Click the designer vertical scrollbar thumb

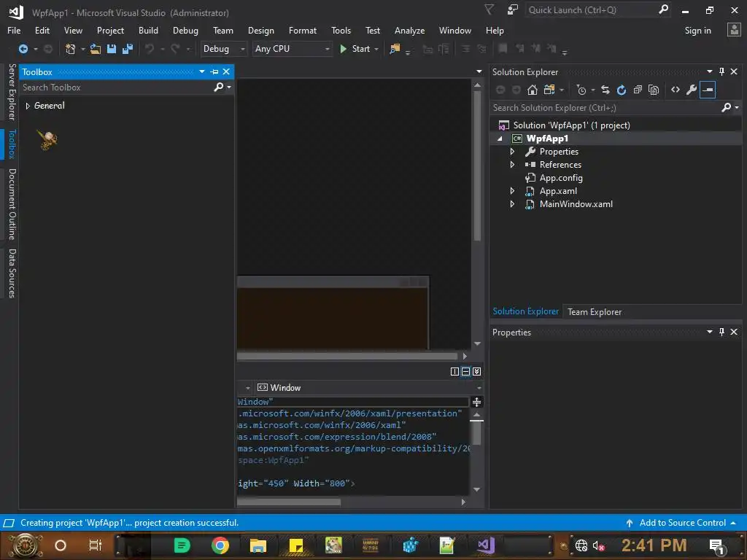pyautogui.click(x=477, y=166)
